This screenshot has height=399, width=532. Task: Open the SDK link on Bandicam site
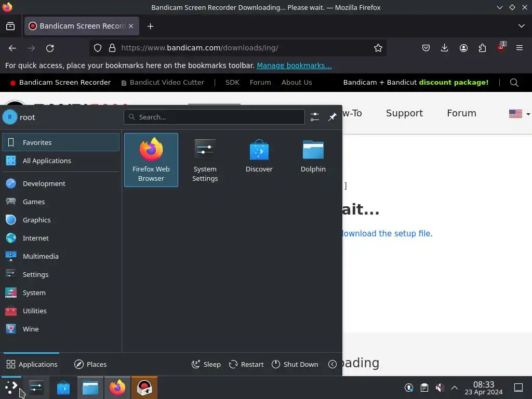232,83
